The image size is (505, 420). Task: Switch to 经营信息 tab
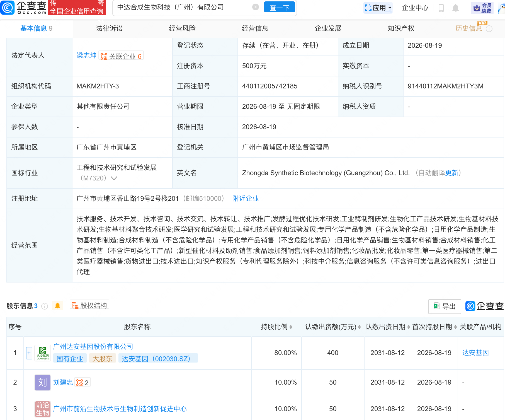coord(255,28)
